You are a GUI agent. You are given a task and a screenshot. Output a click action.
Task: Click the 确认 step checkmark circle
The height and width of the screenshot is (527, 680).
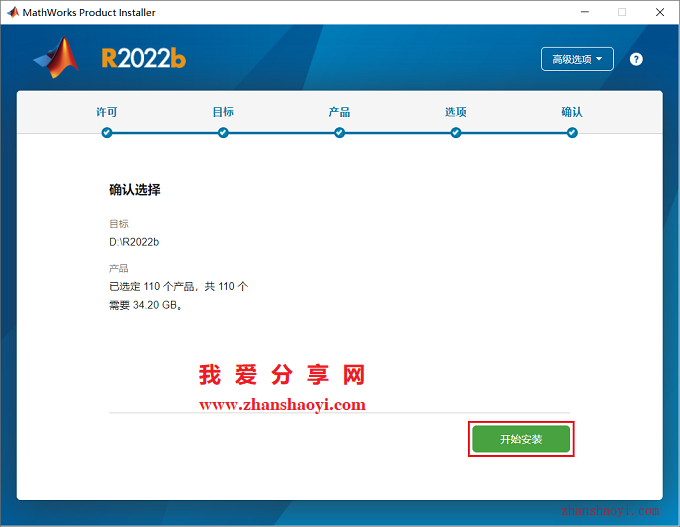(x=572, y=133)
